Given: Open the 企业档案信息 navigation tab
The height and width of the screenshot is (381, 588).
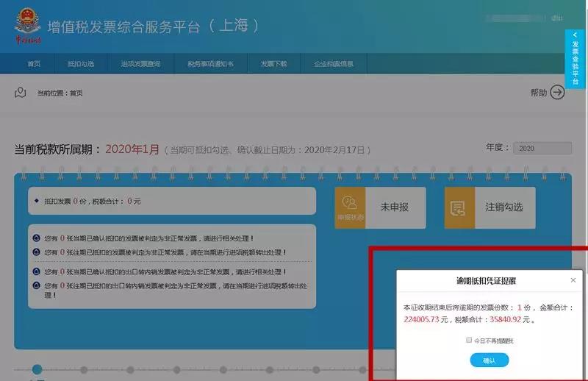Looking at the screenshot, I should pos(334,64).
